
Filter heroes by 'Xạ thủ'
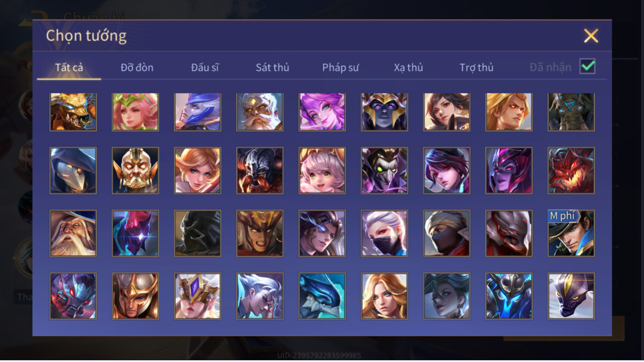pos(408,67)
